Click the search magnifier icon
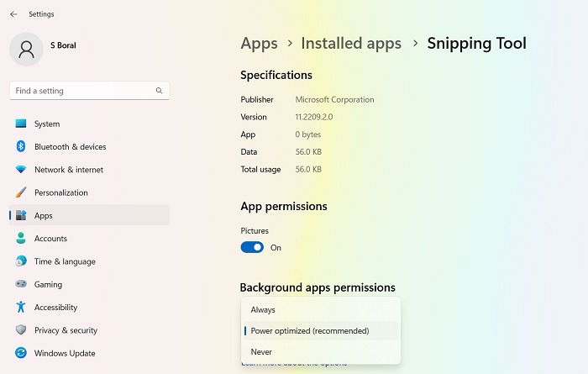Screen dimensions: 588x374 pyautogui.click(x=159, y=91)
